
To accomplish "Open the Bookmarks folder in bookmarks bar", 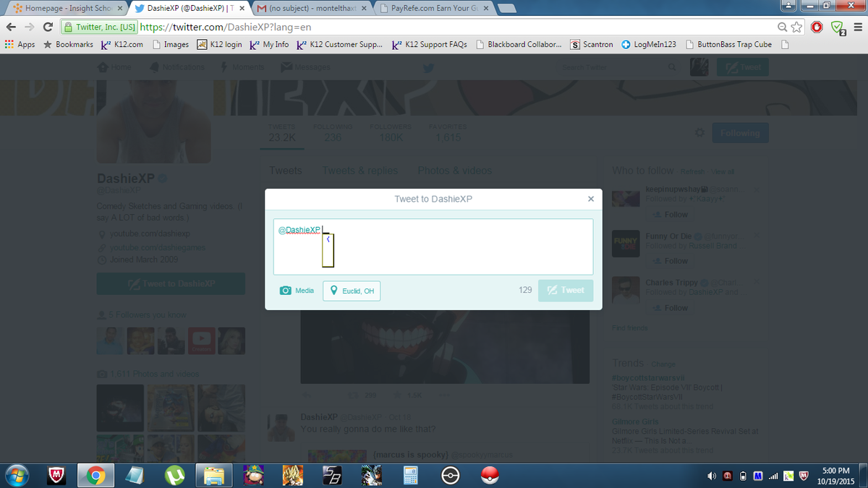I will (69, 44).
